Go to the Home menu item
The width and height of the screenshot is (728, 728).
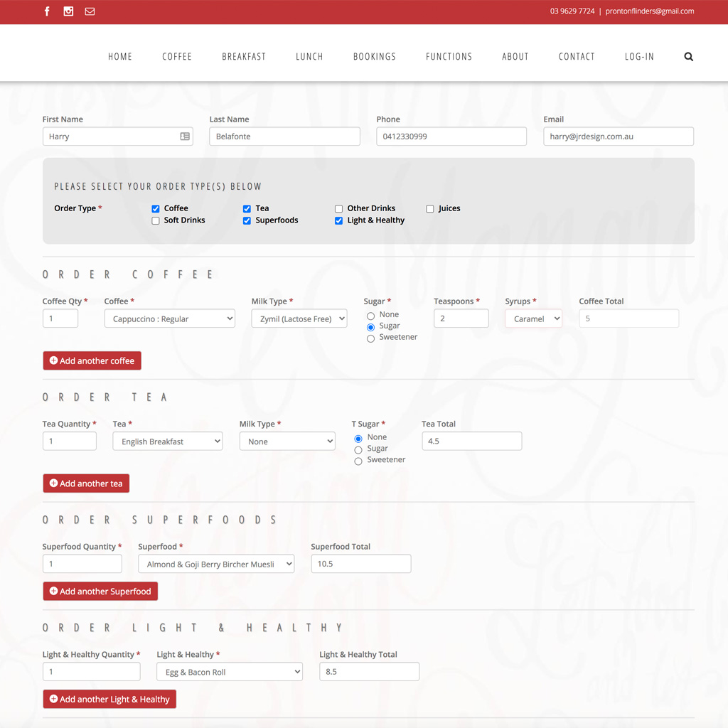(120, 57)
